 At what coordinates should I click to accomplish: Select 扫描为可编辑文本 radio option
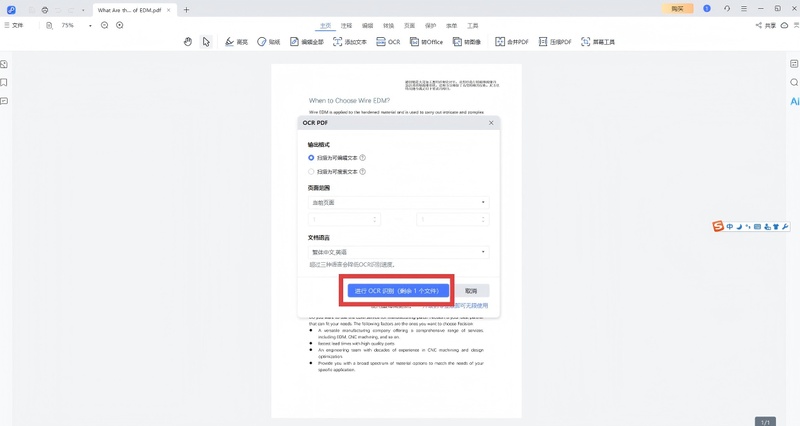coord(311,157)
